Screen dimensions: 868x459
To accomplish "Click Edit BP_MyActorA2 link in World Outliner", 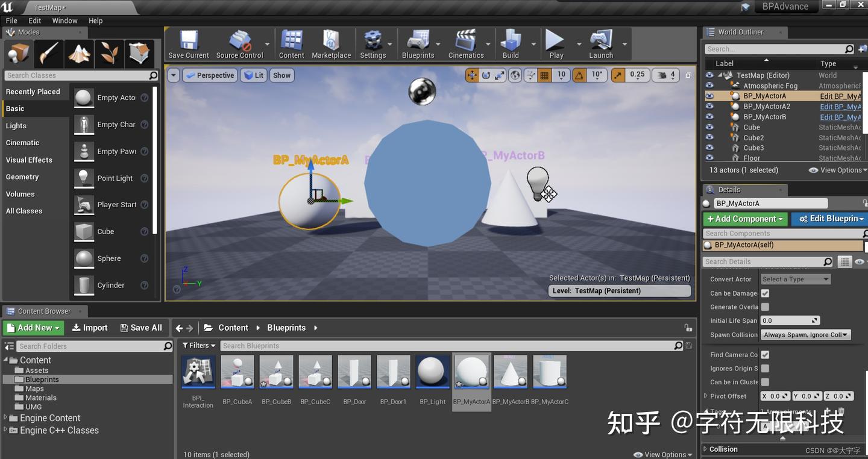I will pyautogui.click(x=842, y=106).
